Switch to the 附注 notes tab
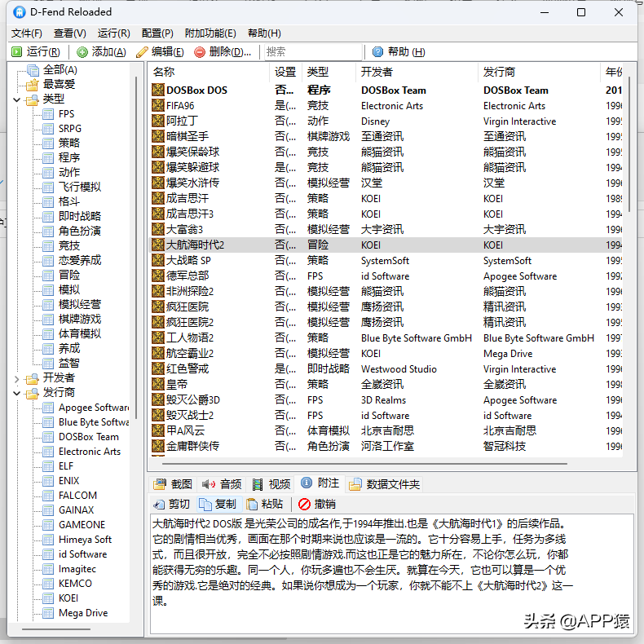Screen dimensions: 644x644 click(320, 483)
